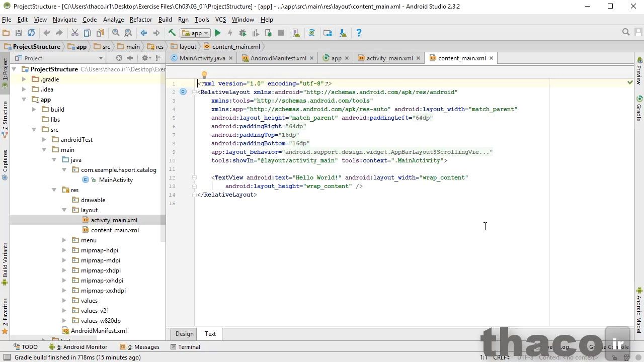Image resolution: width=644 pixels, height=362 pixels.
Task: Click the Attach debugger to Android process icon
Action: click(268, 33)
